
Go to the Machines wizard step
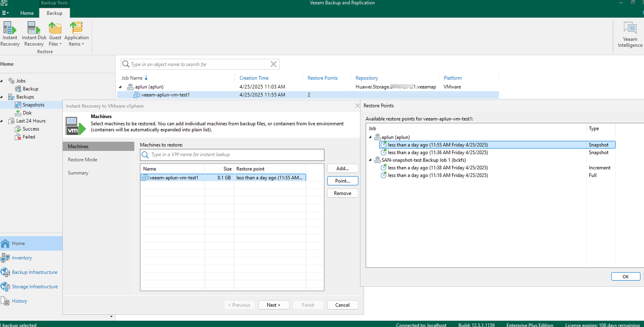(99, 146)
